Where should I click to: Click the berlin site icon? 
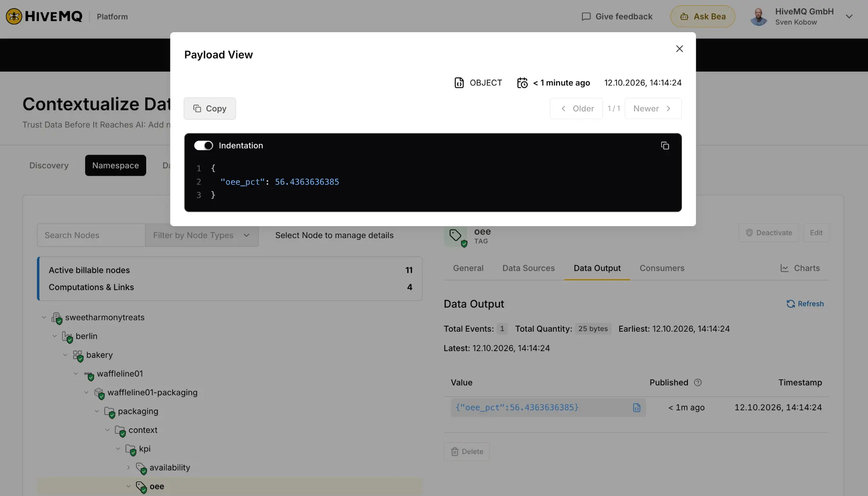coord(67,337)
